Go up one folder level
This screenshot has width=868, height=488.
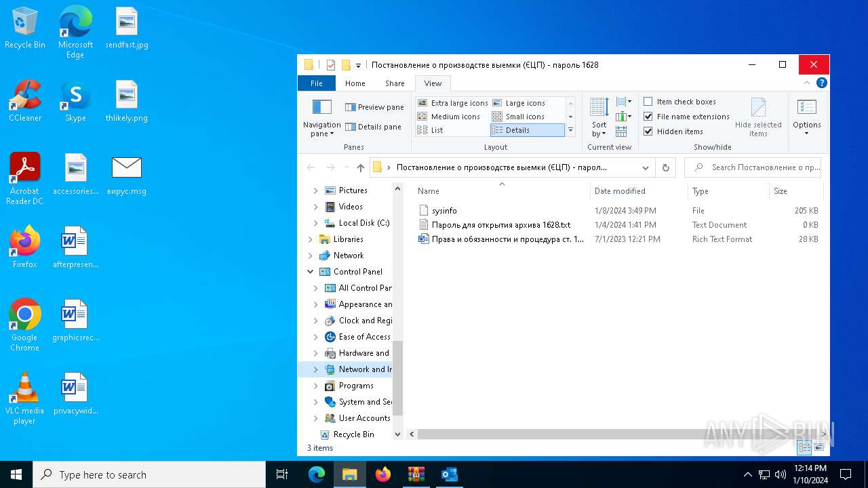pos(361,167)
